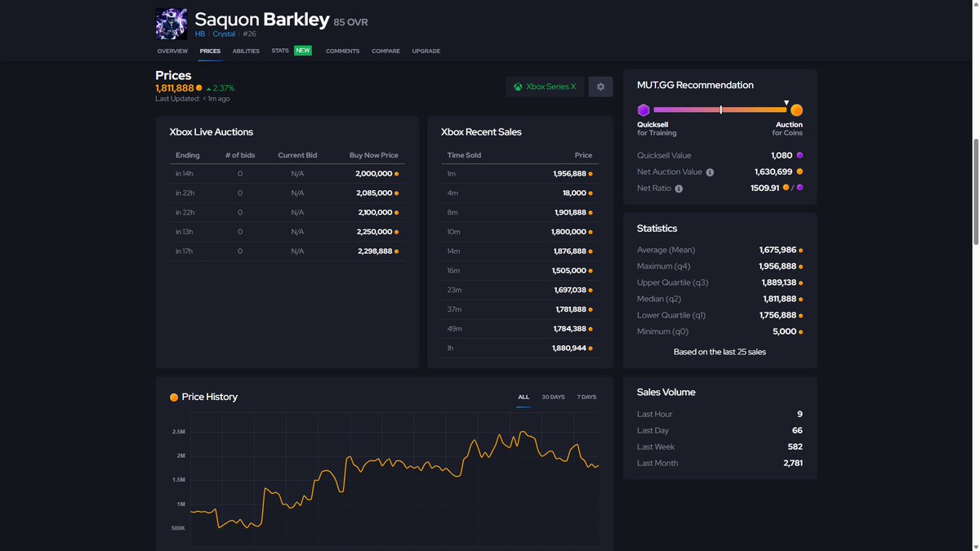Switch price history to 30 DAYS
Image resolution: width=980 pixels, height=551 pixels.
click(553, 398)
